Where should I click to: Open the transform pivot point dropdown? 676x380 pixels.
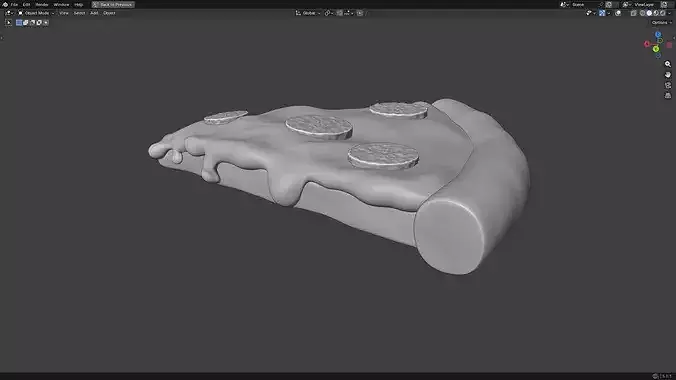click(329, 13)
